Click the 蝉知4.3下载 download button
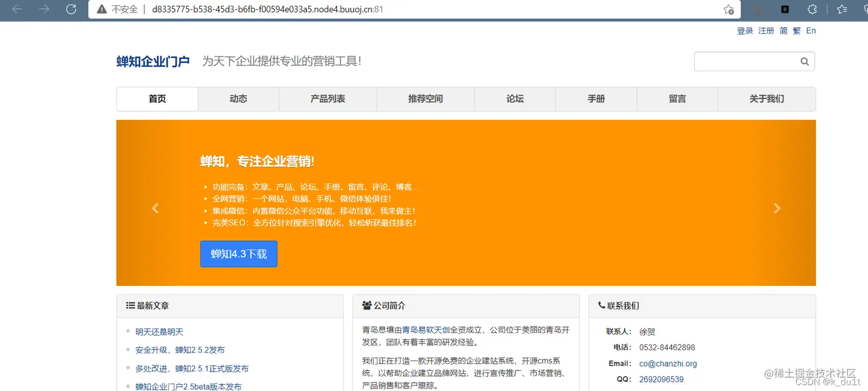This screenshot has height=391, width=868. 239,254
